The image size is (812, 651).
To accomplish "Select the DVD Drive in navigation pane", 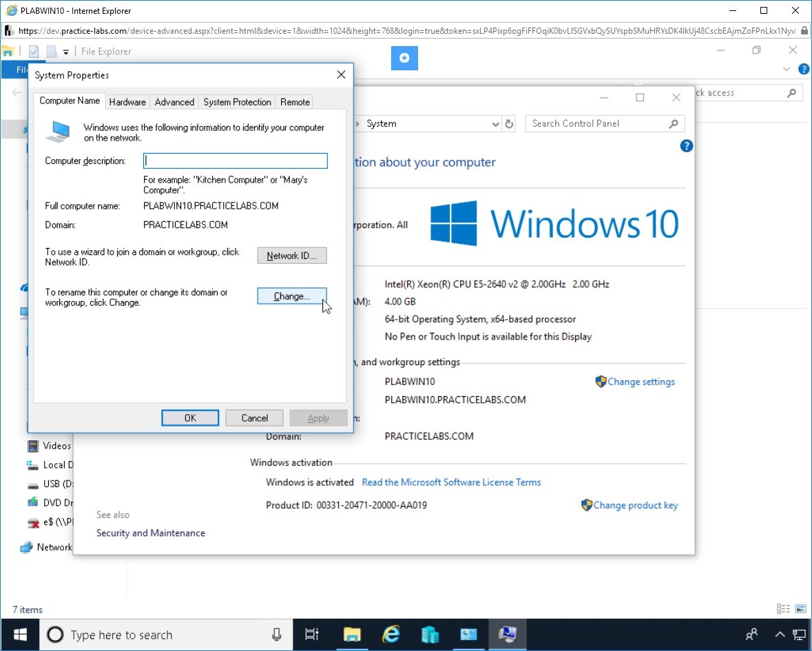I will [50, 502].
